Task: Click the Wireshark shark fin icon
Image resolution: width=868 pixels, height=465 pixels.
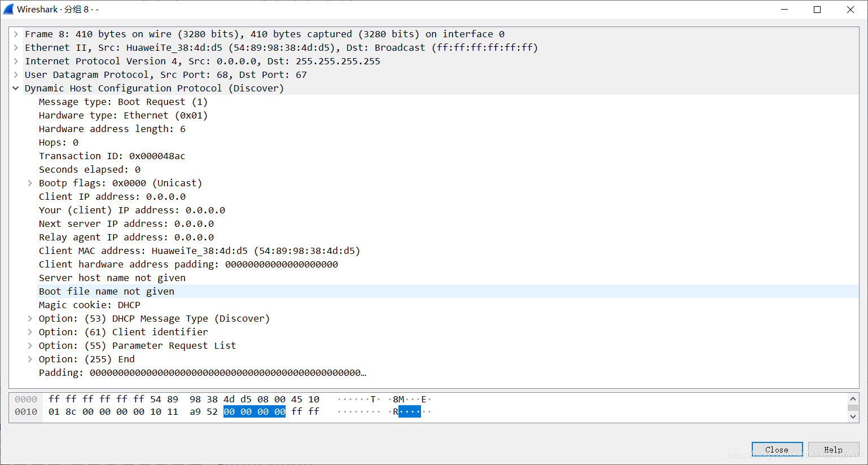Action: click(x=8, y=9)
